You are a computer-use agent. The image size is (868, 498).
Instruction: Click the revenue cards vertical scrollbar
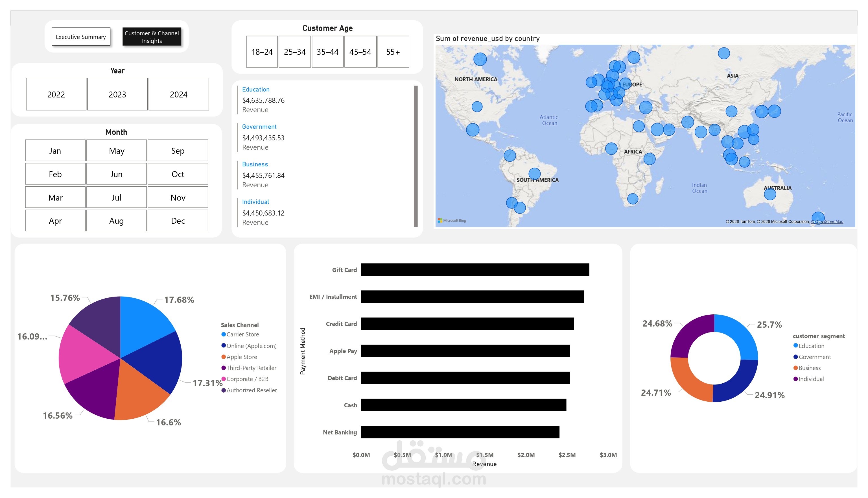pyautogui.click(x=416, y=156)
